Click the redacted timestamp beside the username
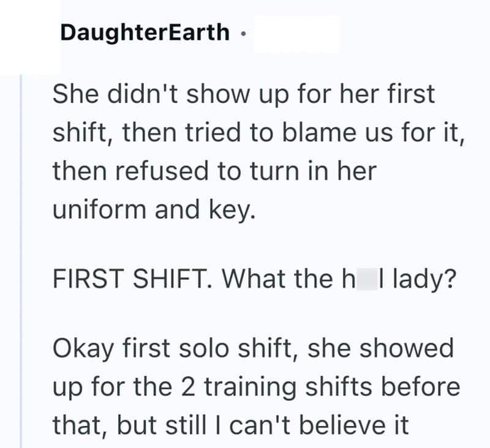 (296, 32)
